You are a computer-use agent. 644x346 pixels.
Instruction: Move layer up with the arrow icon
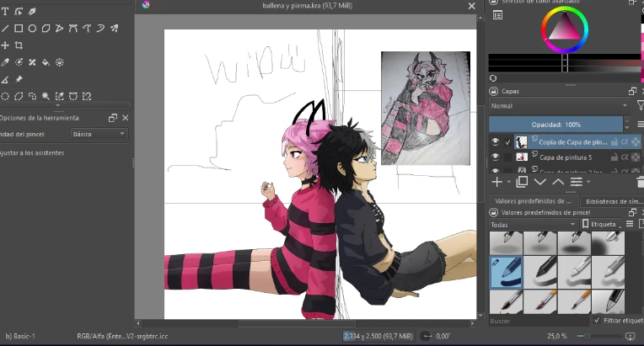point(558,182)
